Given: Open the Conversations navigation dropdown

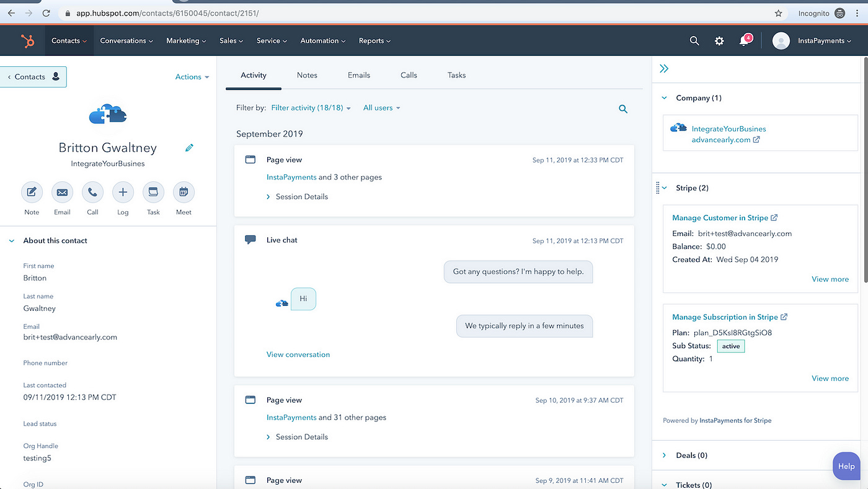Looking at the screenshot, I should [x=127, y=41].
